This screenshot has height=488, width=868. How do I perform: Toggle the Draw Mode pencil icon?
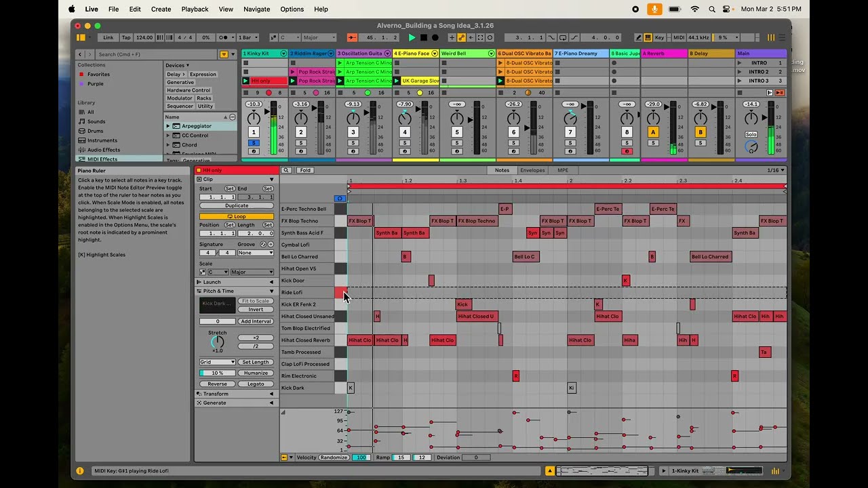(x=638, y=38)
